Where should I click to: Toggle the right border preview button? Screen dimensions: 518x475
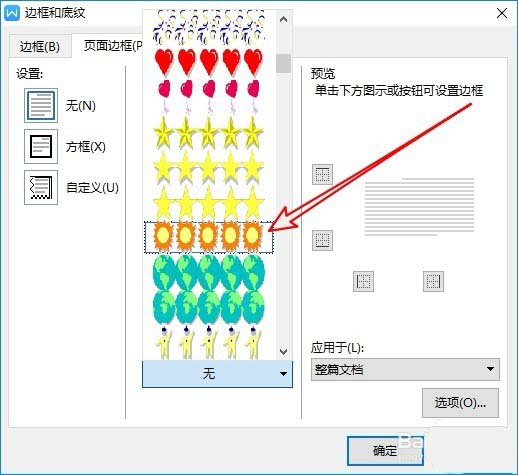(433, 281)
